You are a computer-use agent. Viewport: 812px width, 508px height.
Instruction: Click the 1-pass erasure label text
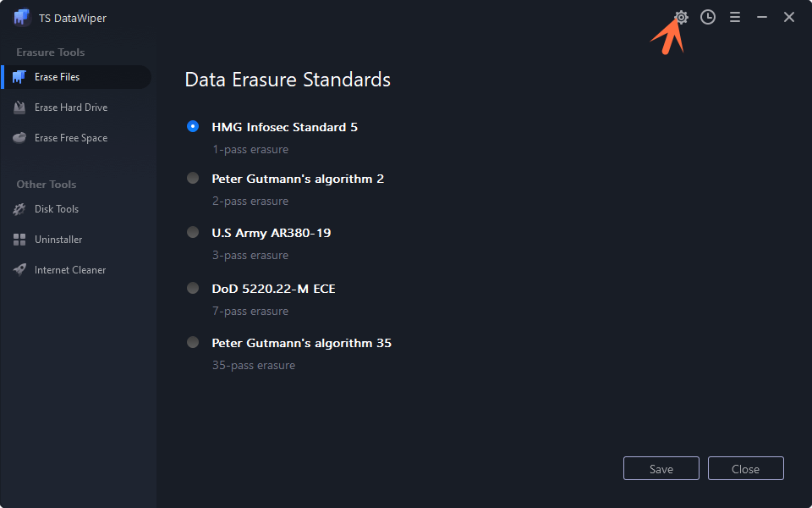(x=250, y=149)
